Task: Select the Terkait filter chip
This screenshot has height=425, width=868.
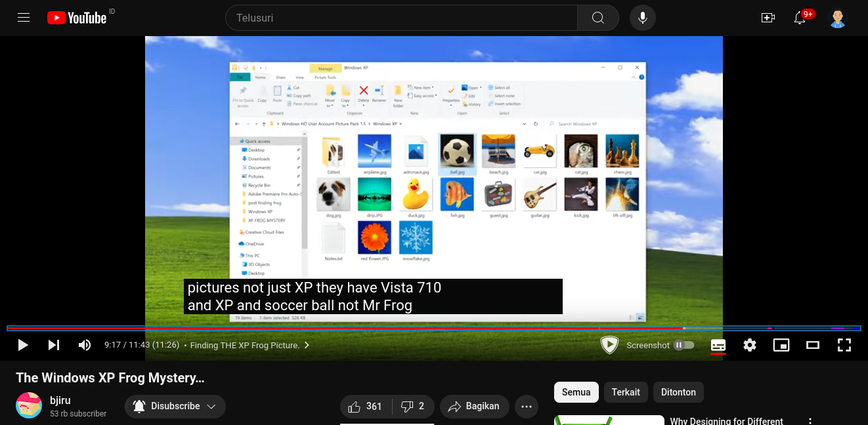Action: (626, 392)
